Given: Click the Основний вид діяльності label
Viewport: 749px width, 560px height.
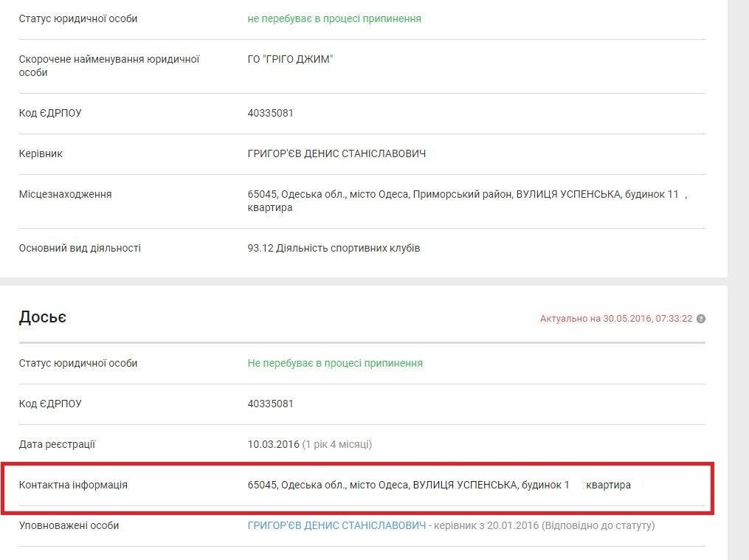Looking at the screenshot, I should tap(80, 248).
